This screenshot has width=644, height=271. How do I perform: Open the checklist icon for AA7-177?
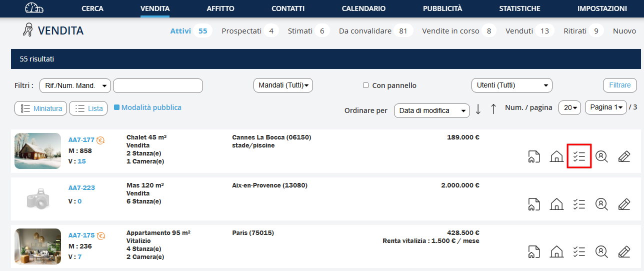(x=579, y=156)
